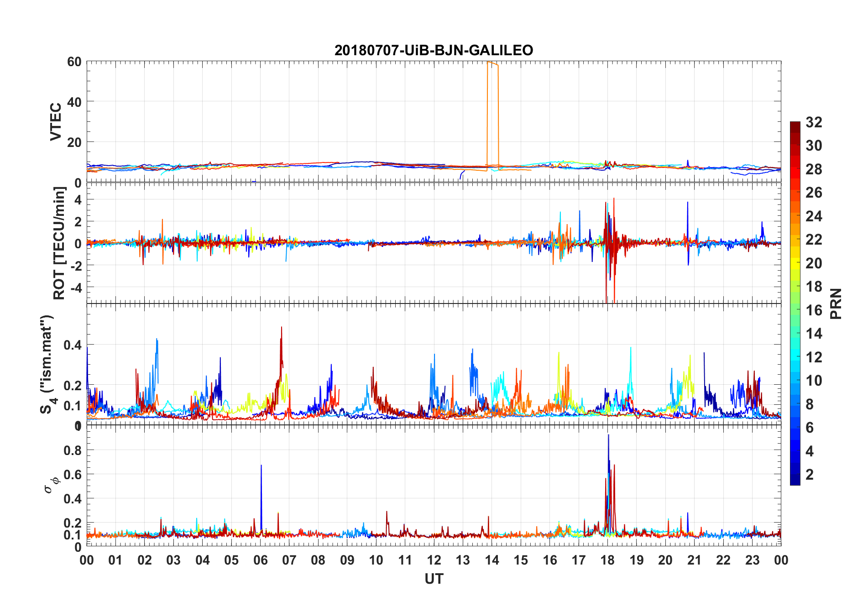
Task: Select the 03 hour tick on the UT axis
Action: tap(173, 560)
